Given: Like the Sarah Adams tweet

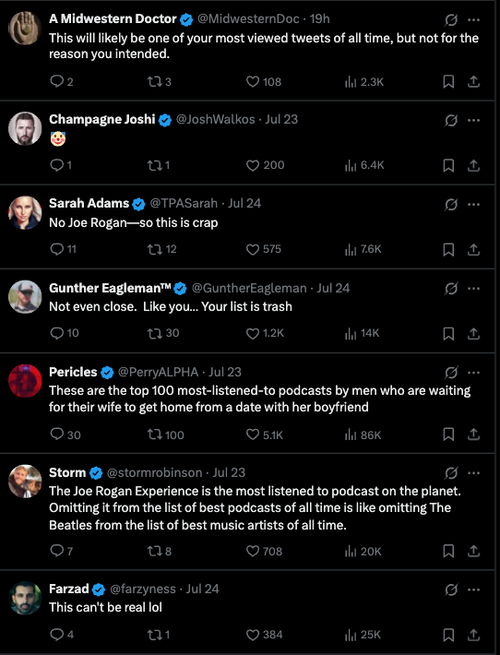Looking at the screenshot, I should pyautogui.click(x=263, y=249).
